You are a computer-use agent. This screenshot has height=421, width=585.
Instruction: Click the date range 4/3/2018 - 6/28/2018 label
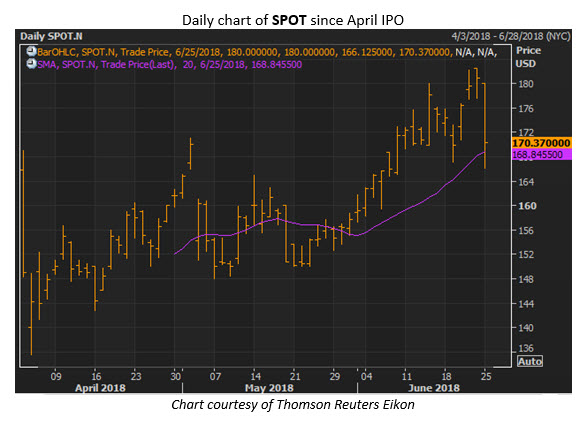click(511, 36)
